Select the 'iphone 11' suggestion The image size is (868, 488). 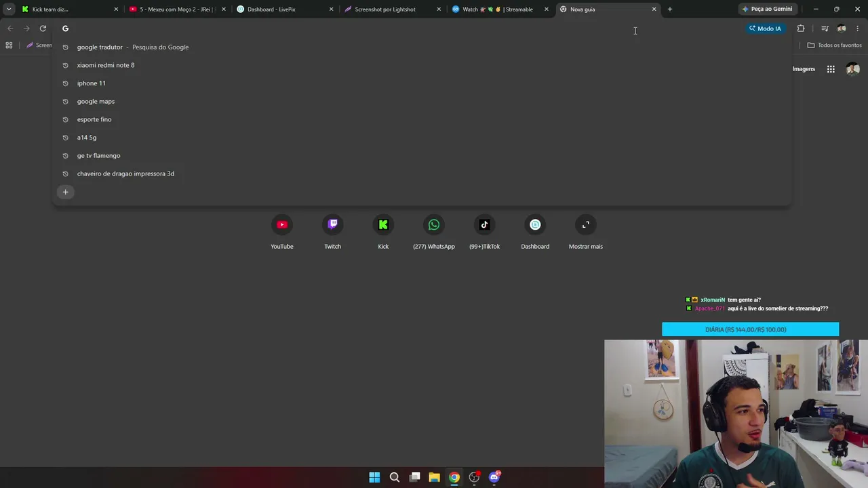(x=422, y=83)
